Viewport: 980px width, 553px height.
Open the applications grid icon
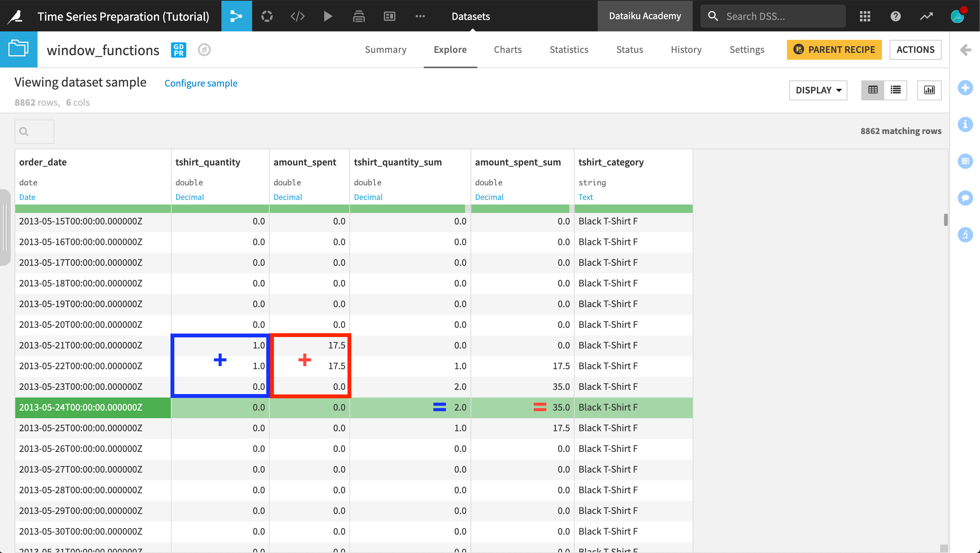(x=865, y=16)
